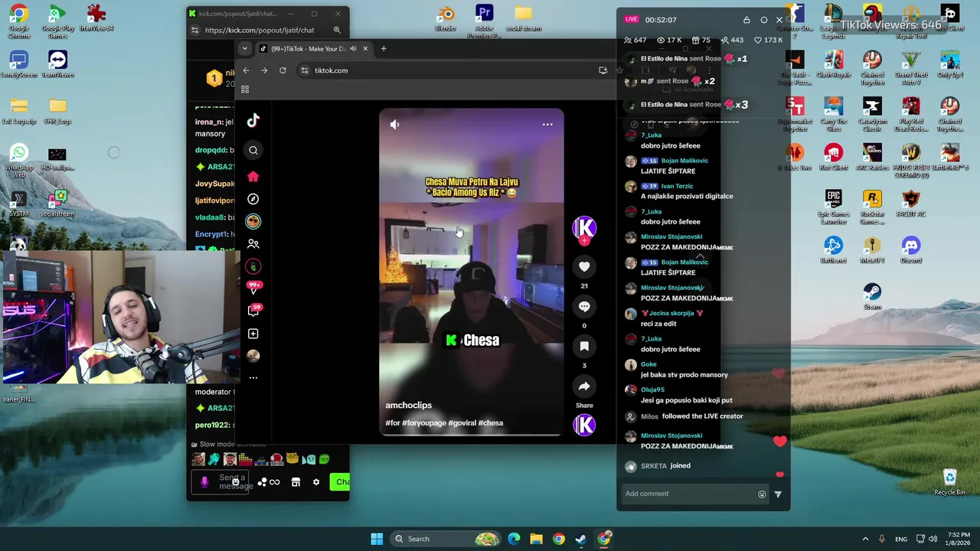980x551 pixels.
Task: Open Chrome apps grid in bookmarks bar
Action: click(x=245, y=90)
